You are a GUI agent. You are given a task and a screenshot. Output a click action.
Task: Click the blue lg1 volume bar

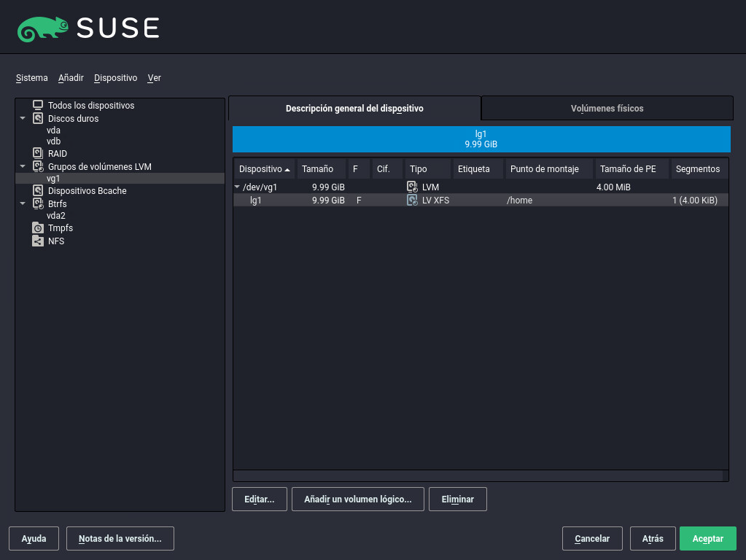pos(481,139)
